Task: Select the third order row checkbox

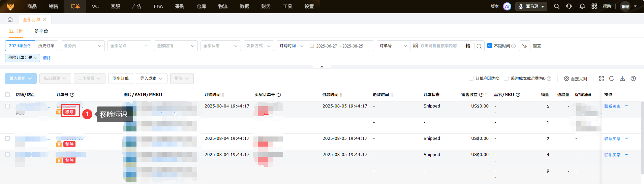Action: (x=7, y=155)
